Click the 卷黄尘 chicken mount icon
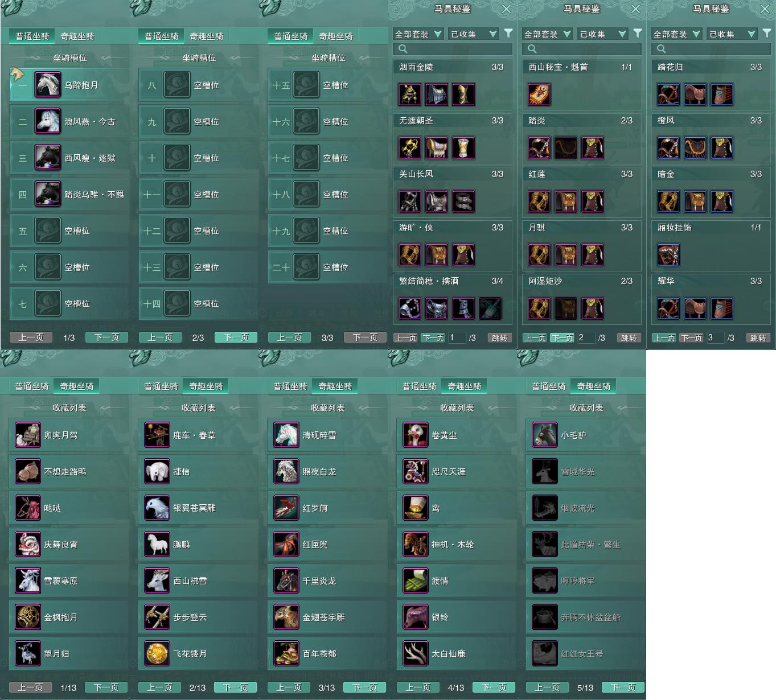Image resolution: width=776 pixels, height=700 pixels. pyautogui.click(x=416, y=435)
